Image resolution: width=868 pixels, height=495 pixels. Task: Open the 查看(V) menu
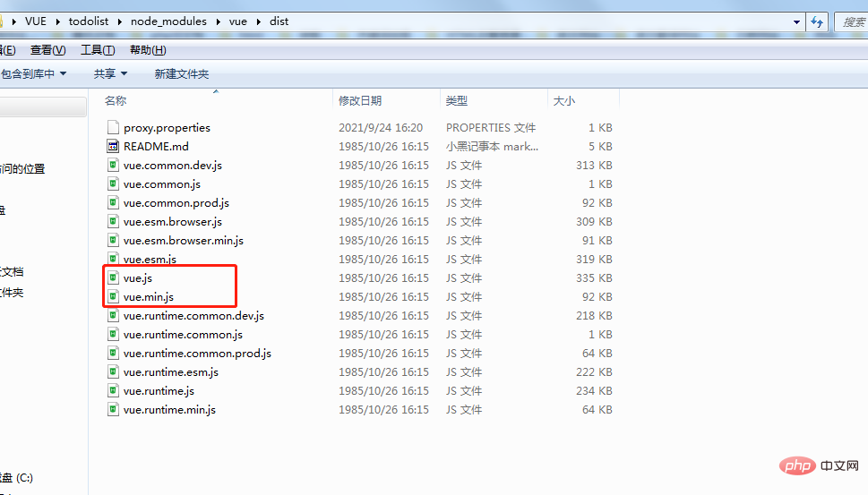[x=48, y=50]
